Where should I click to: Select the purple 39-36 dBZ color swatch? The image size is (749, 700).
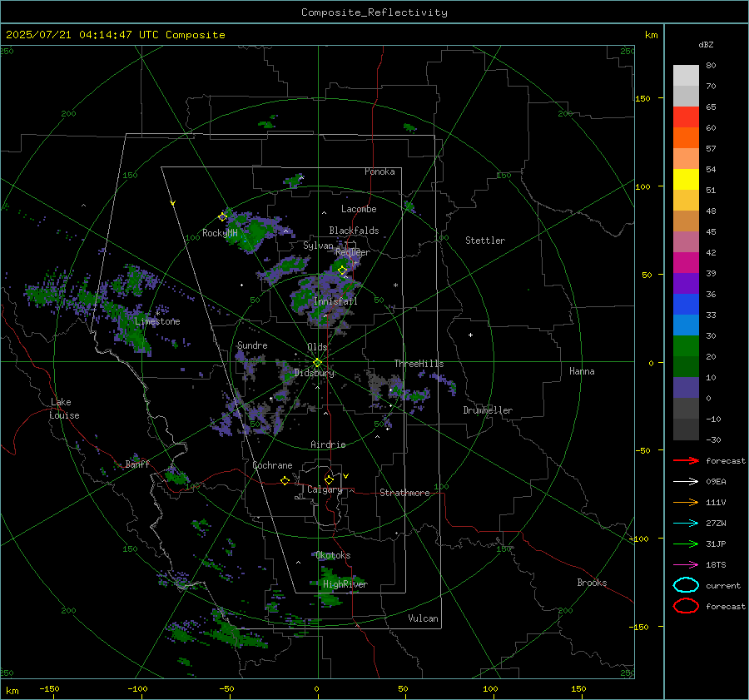tap(686, 283)
